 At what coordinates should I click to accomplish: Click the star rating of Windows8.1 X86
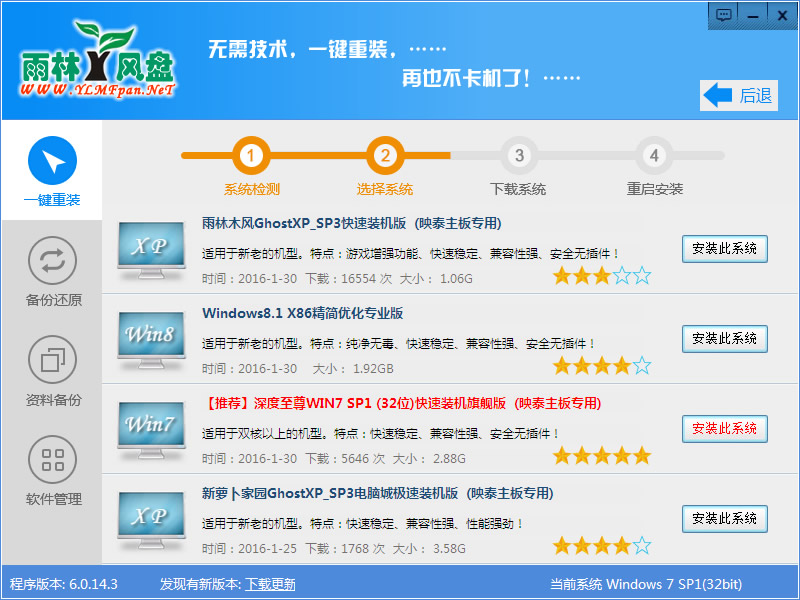point(602,366)
